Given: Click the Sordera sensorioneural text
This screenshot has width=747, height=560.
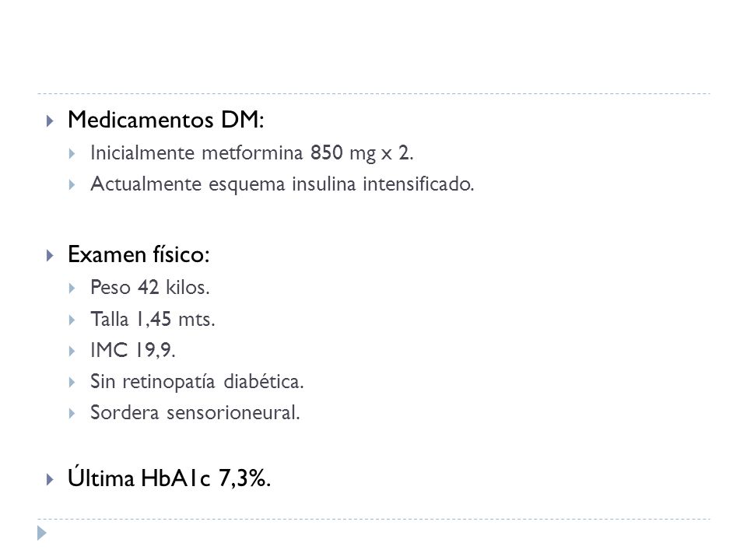Looking at the screenshot, I should tap(195, 412).
